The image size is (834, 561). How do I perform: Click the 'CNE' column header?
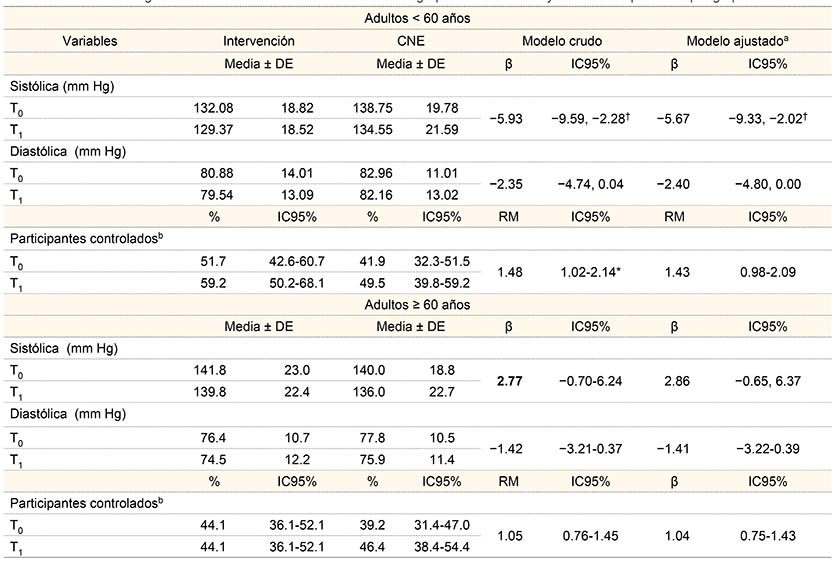412,41
